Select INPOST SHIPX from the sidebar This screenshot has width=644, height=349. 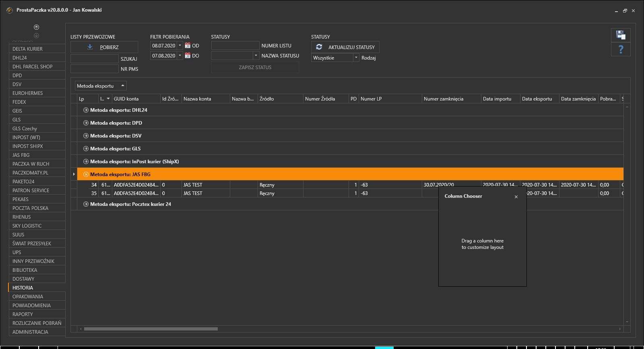(x=37, y=146)
